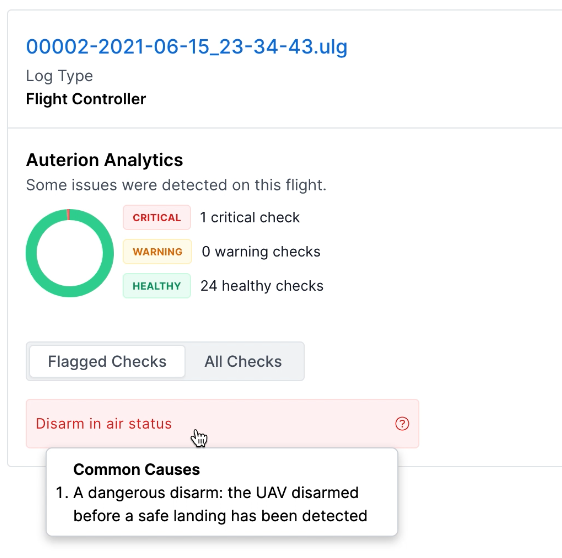Click the Common Causes tooltip heading

(x=137, y=469)
